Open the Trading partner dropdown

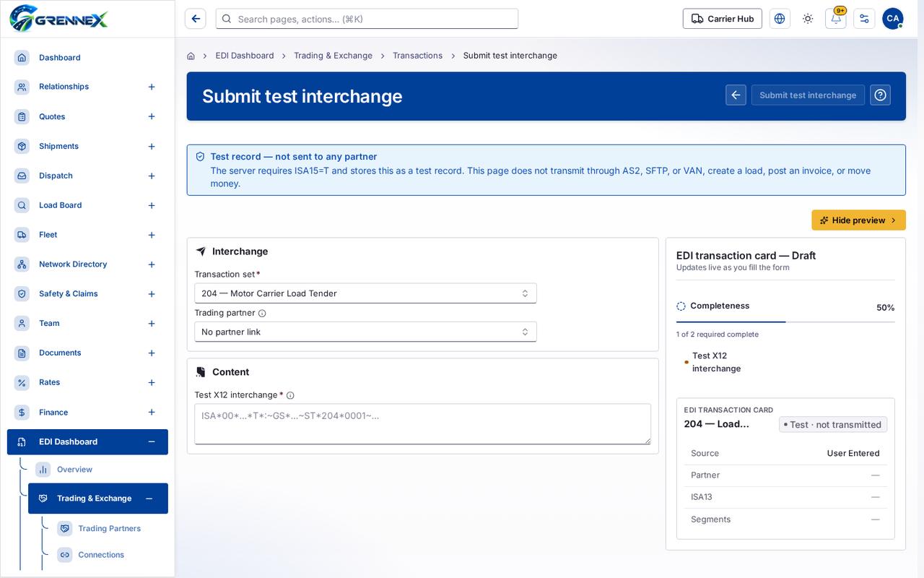(x=365, y=332)
